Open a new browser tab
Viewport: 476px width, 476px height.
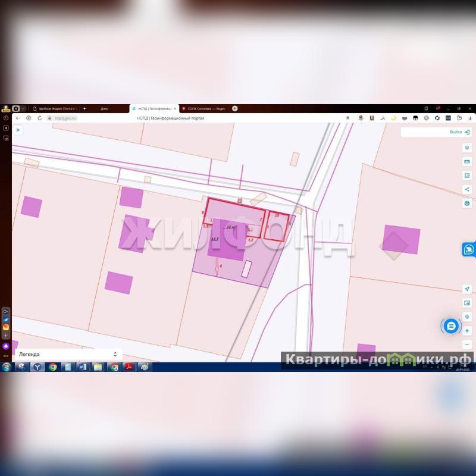tap(235, 108)
